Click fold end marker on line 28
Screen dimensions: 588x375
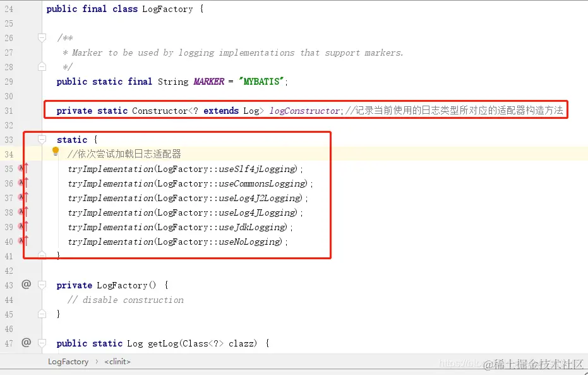(x=42, y=67)
